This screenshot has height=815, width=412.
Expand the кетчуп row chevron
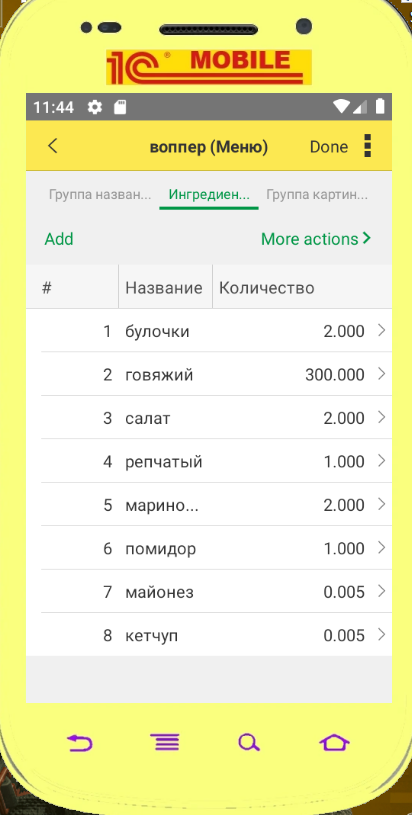tap(382, 635)
